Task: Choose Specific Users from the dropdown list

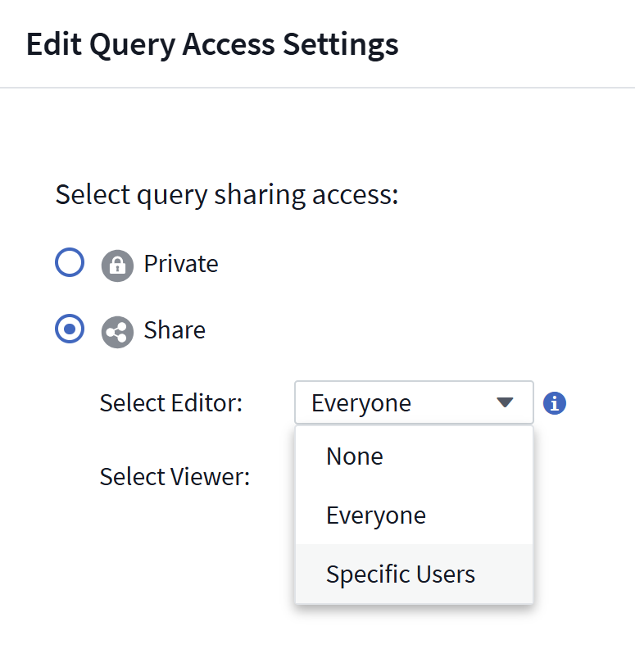Action: coord(400,574)
